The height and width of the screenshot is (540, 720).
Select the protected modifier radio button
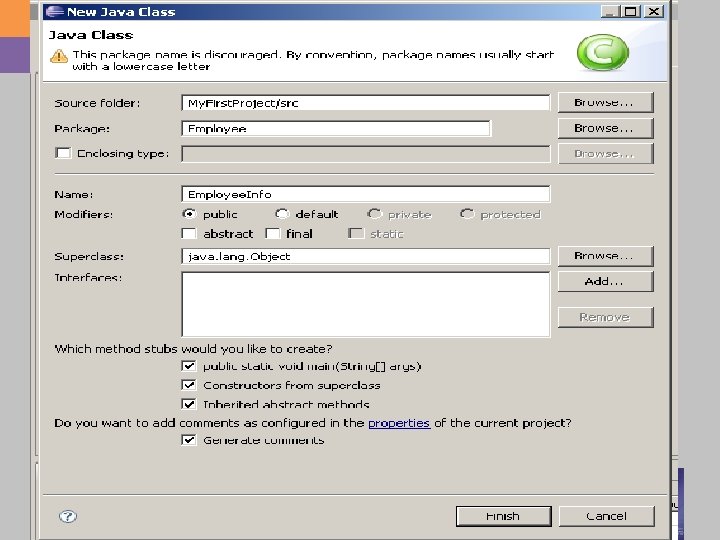[x=467, y=214]
